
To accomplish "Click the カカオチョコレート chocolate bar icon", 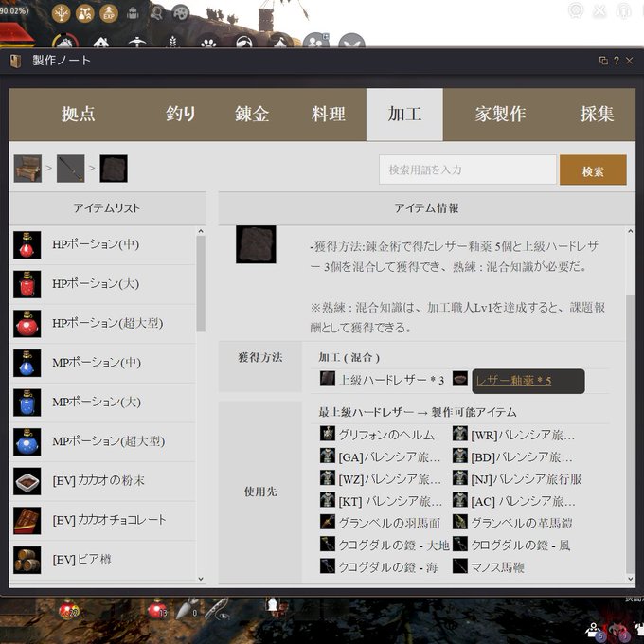I will (x=27, y=521).
